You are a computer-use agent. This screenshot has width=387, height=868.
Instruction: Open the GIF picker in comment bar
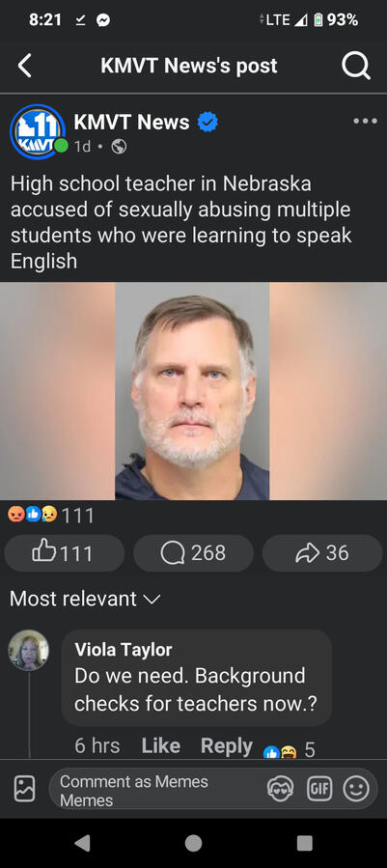(x=319, y=790)
